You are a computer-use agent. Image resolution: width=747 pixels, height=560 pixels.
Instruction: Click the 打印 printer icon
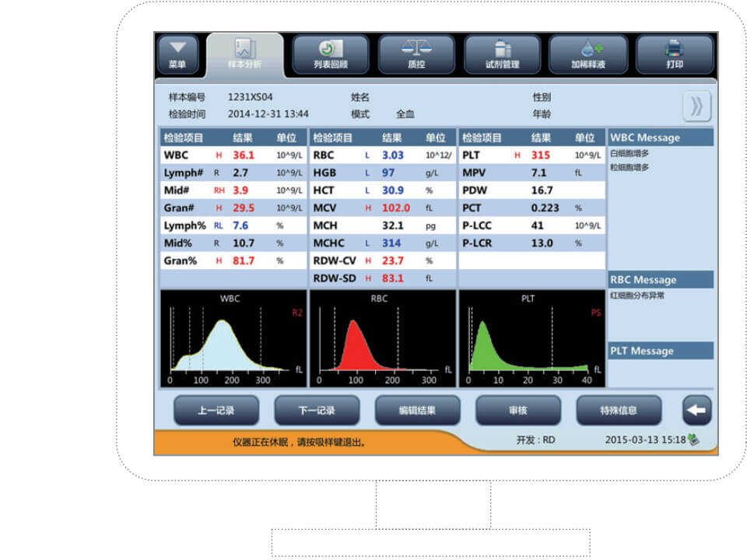point(674,54)
